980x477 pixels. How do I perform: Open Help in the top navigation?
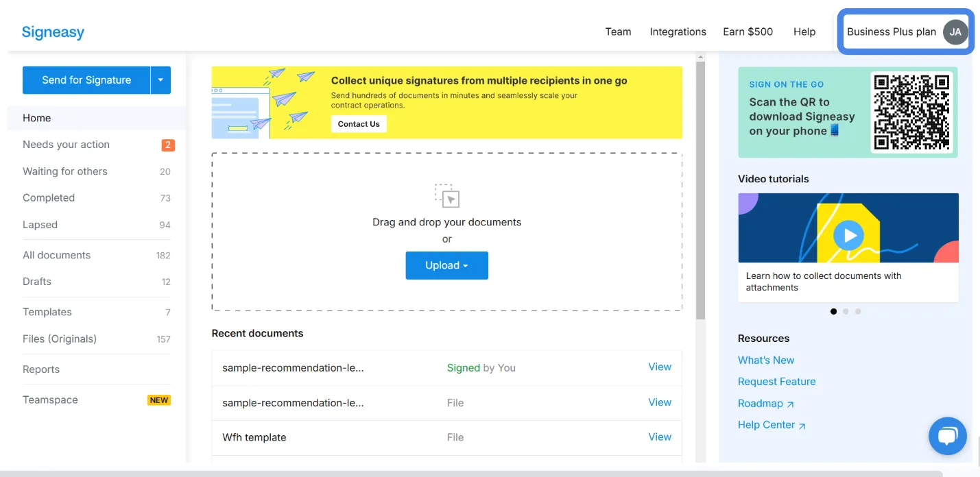pos(804,32)
